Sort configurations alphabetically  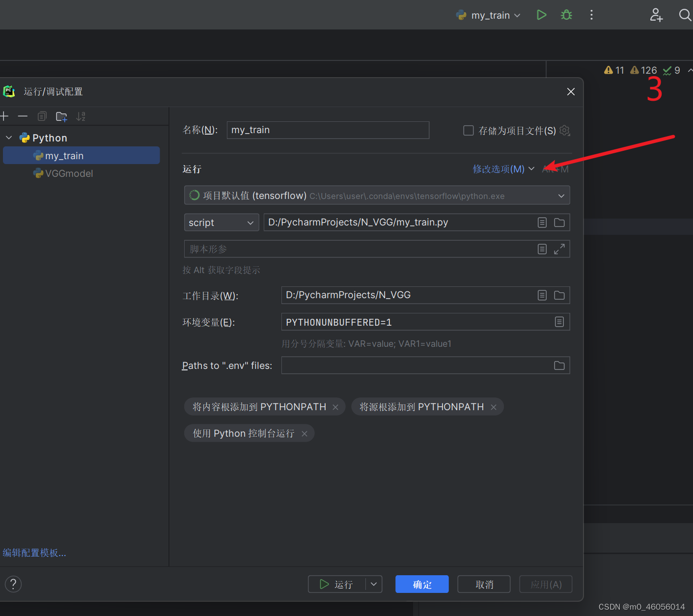click(81, 116)
